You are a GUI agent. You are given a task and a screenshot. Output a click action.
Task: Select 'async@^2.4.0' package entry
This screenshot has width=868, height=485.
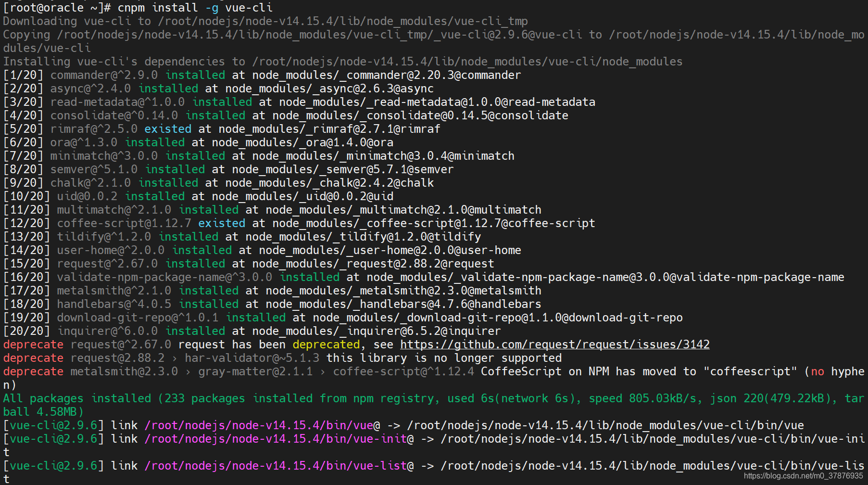click(x=90, y=89)
